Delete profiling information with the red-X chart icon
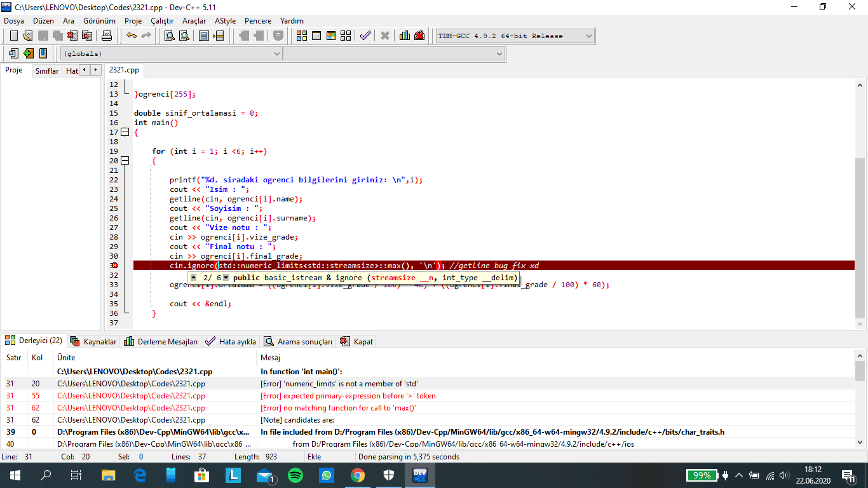This screenshot has height=488, width=868. [x=419, y=36]
